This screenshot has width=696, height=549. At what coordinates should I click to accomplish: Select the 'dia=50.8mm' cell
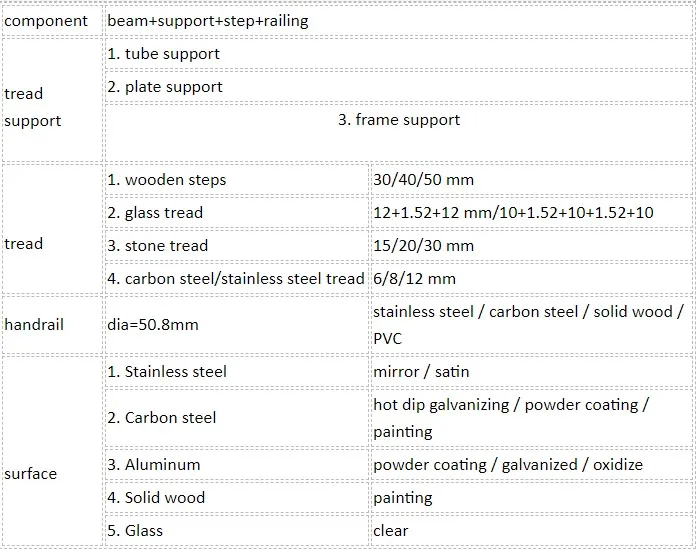153,324
